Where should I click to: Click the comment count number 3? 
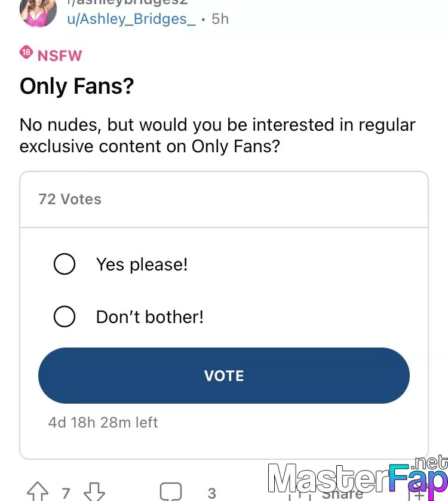coord(212,493)
